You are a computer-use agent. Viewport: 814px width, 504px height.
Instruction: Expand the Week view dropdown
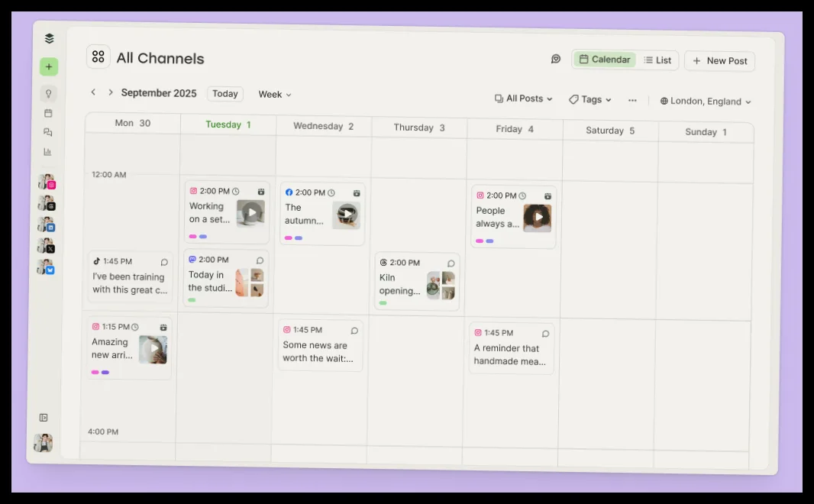click(x=275, y=95)
